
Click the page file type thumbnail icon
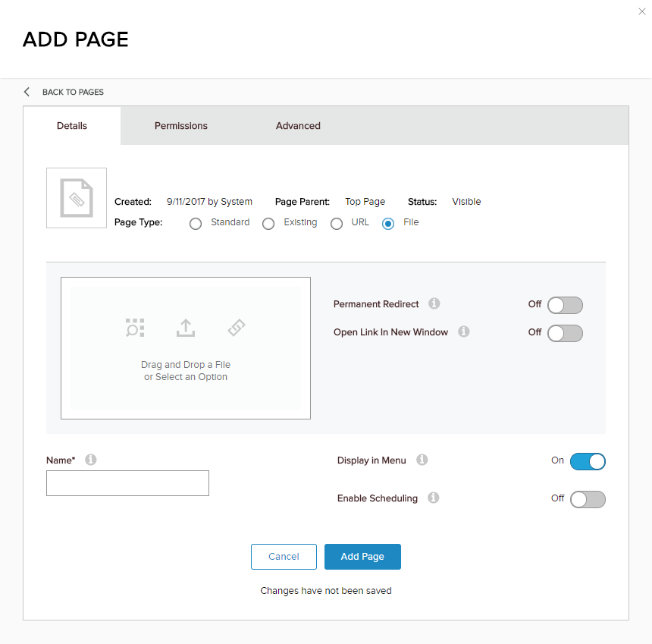(77, 198)
